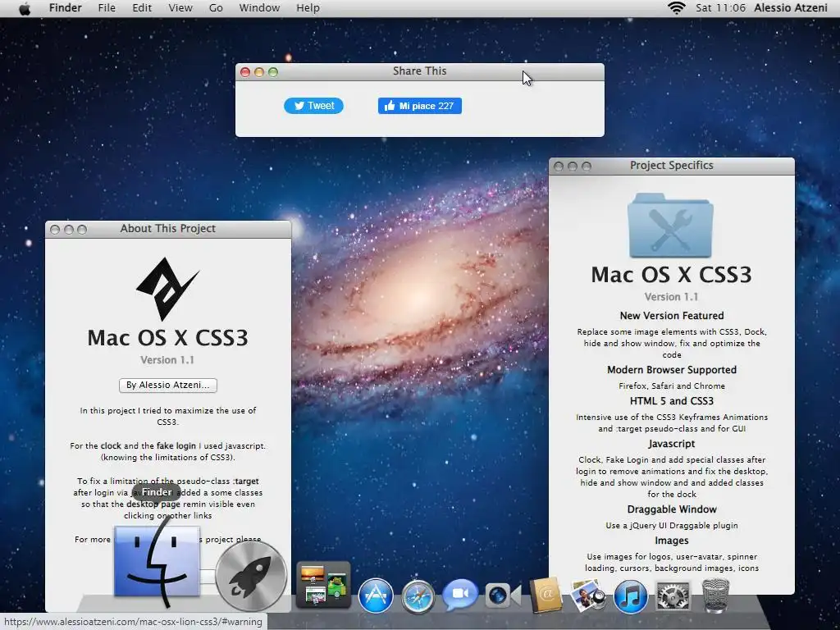Open iChat video bubble icon
Image resolution: width=840 pixels, height=630 pixels.
coord(460,595)
